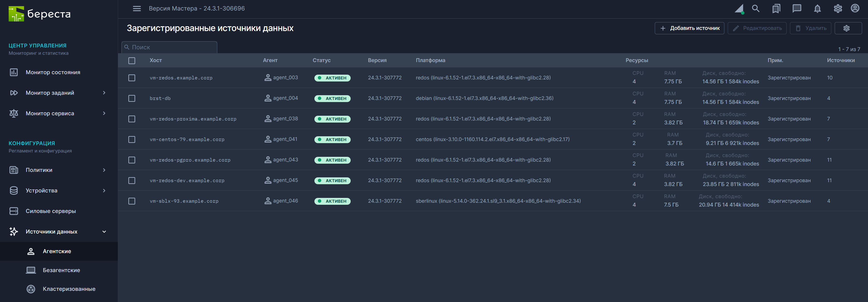Toggle the select-all header checkbox
868x302 pixels.
point(132,60)
